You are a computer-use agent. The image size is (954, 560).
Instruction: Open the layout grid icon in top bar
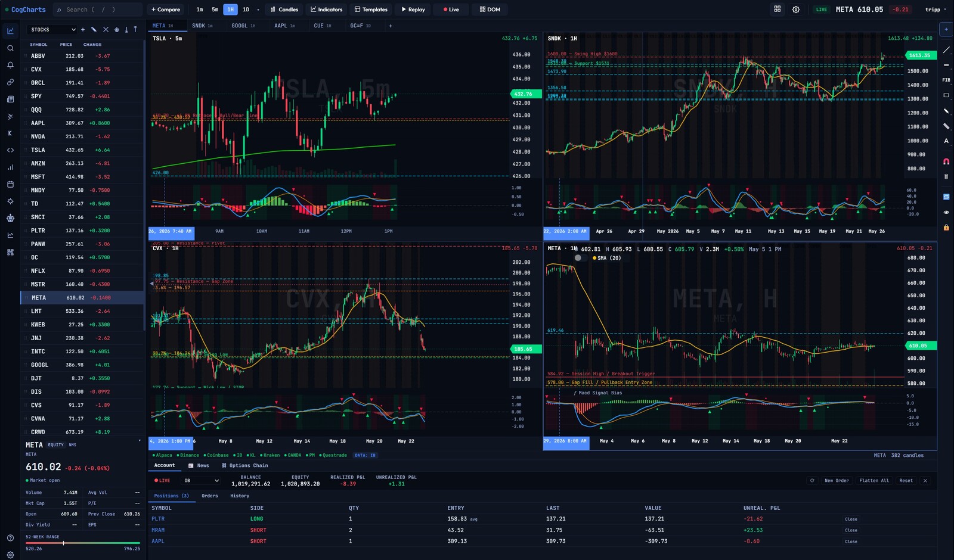pos(778,9)
